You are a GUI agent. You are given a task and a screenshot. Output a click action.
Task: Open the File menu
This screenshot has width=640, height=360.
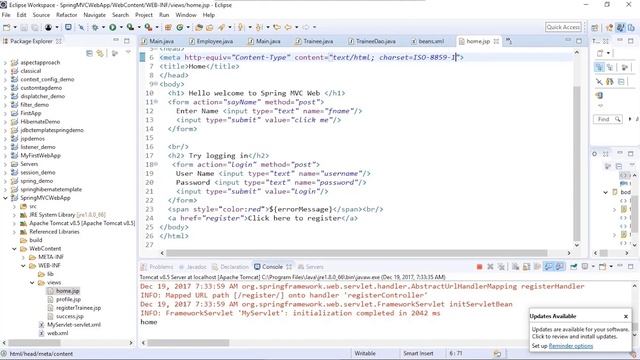tap(6, 15)
